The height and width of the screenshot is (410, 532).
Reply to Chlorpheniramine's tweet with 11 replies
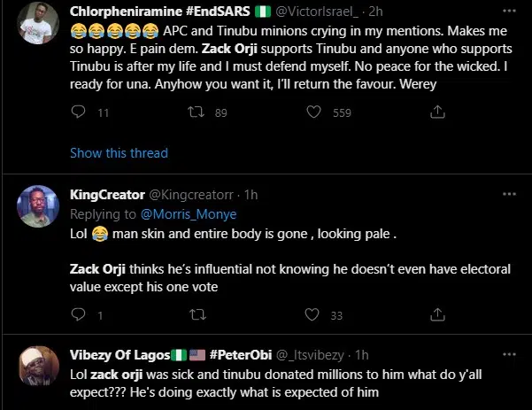(x=77, y=112)
